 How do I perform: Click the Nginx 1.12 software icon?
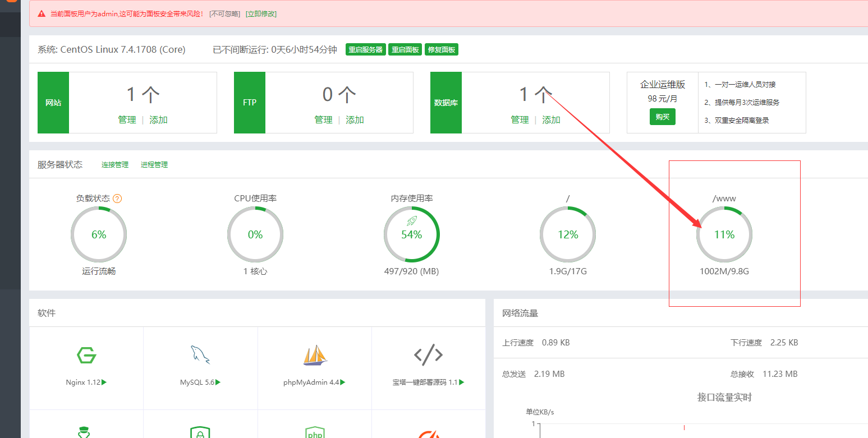point(86,356)
